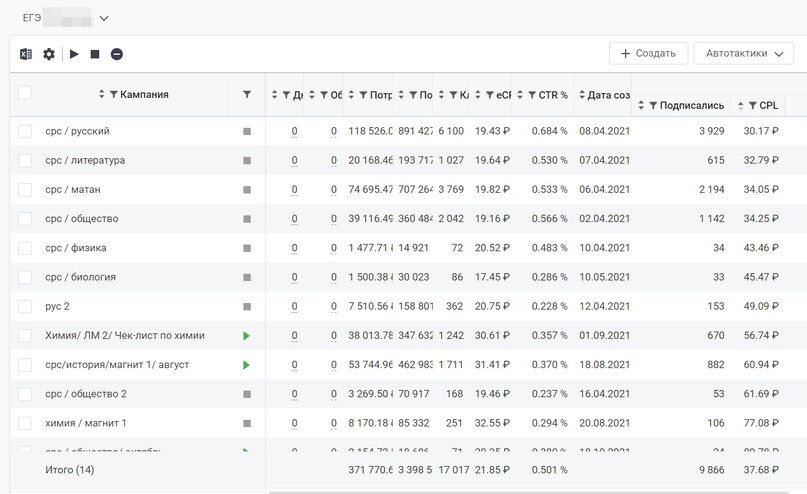Check the срс / физика row checkbox
Screen dimensions: 807x494
click(25, 248)
